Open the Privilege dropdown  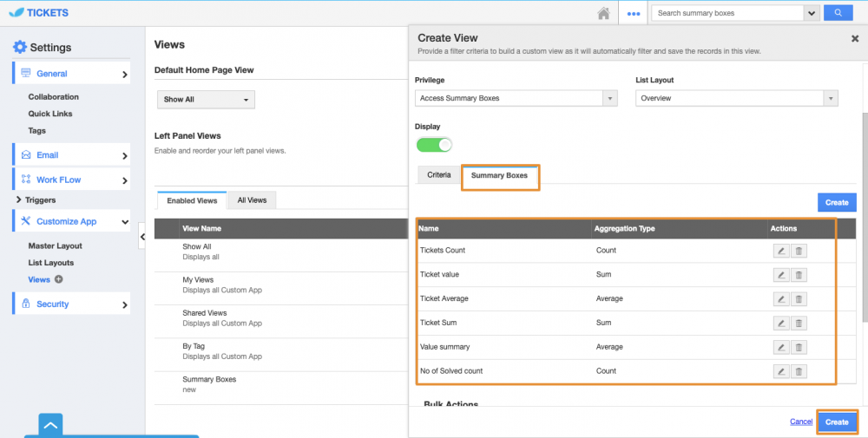pos(516,98)
